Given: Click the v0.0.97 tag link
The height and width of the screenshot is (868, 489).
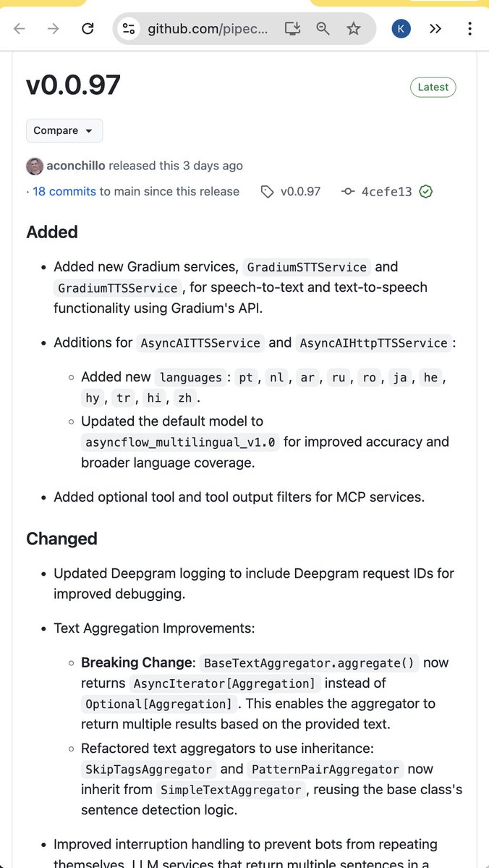Looking at the screenshot, I should pos(299,192).
